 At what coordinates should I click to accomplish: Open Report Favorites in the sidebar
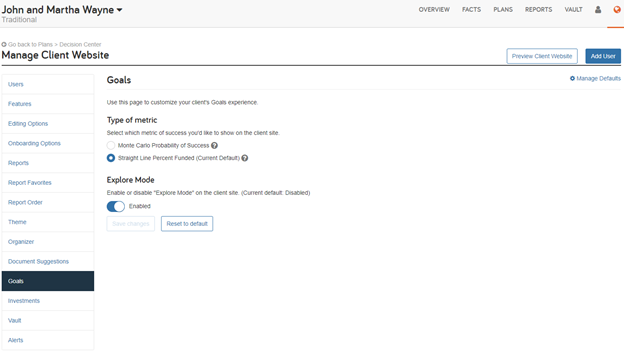point(48,183)
